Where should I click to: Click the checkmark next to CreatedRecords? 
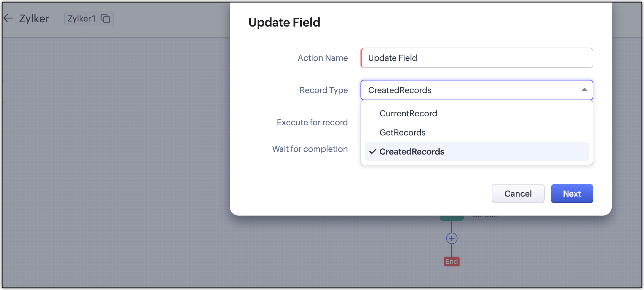tap(373, 152)
